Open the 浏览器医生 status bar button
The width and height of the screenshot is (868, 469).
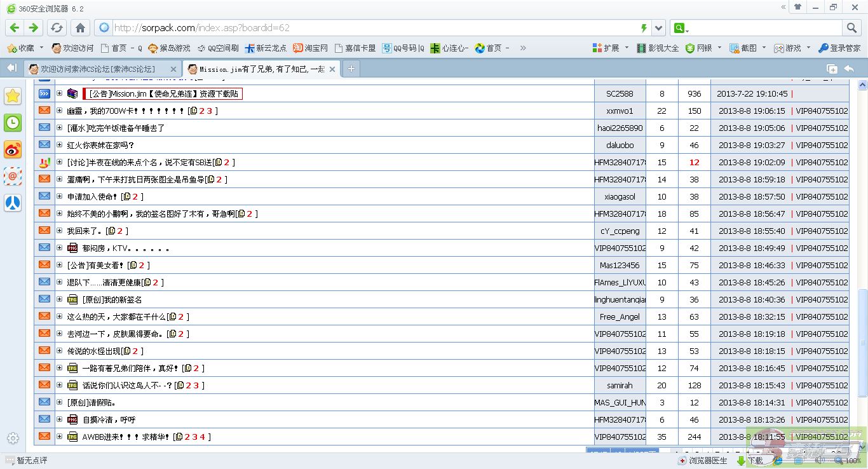(703, 461)
